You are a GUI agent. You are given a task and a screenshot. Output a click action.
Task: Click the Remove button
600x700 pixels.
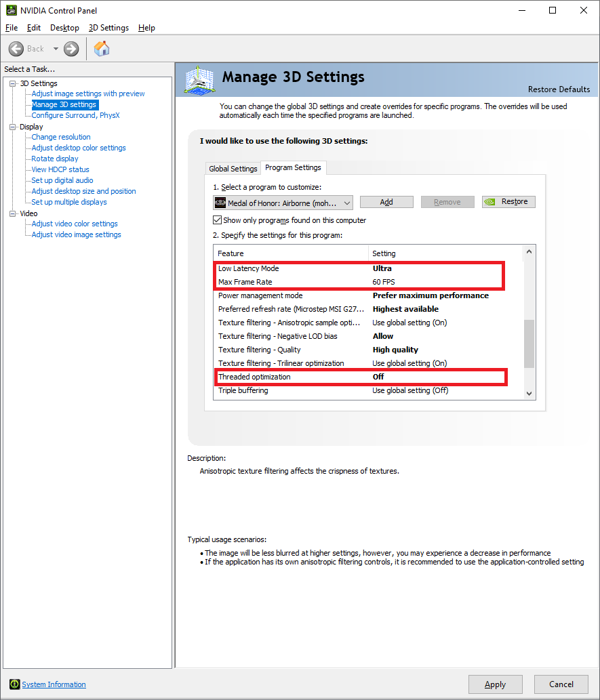[447, 202]
